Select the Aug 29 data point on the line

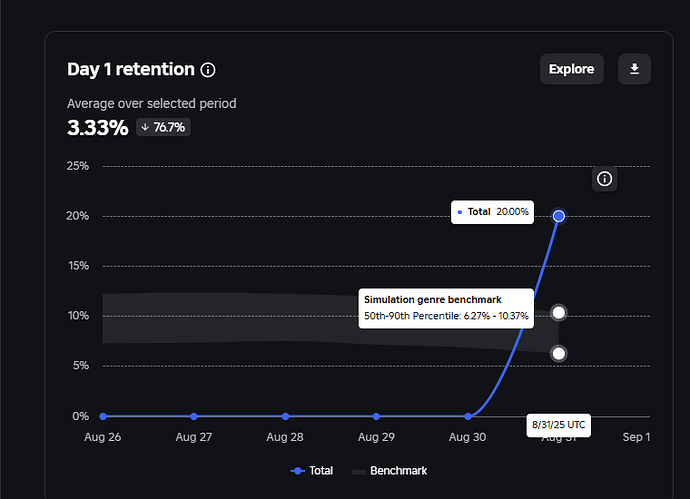coord(376,416)
